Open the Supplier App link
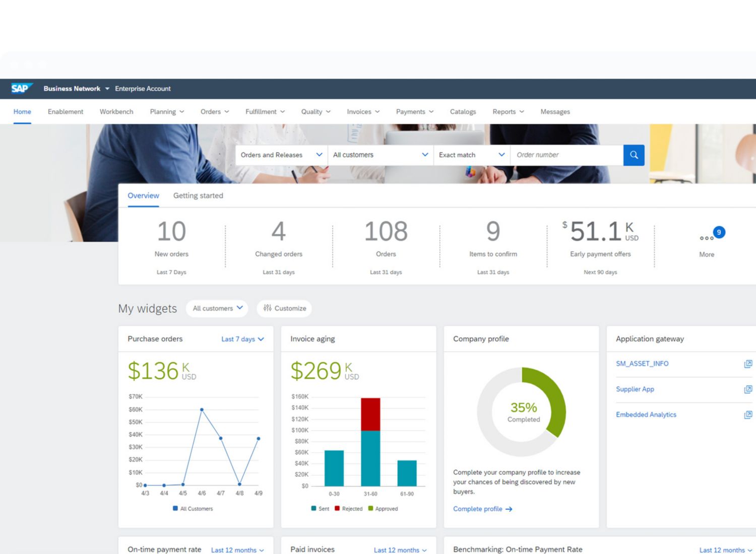This screenshot has width=756, height=554. (635, 389)
